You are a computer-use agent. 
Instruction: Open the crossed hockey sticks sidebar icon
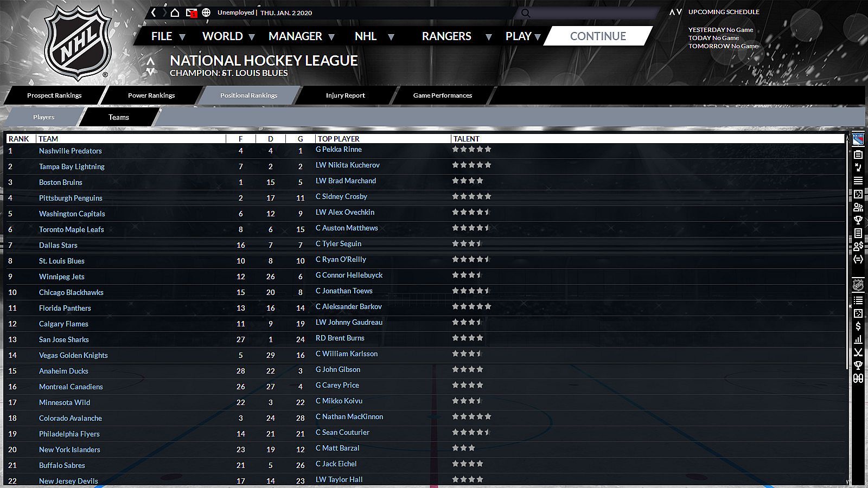tap(858, 352)
